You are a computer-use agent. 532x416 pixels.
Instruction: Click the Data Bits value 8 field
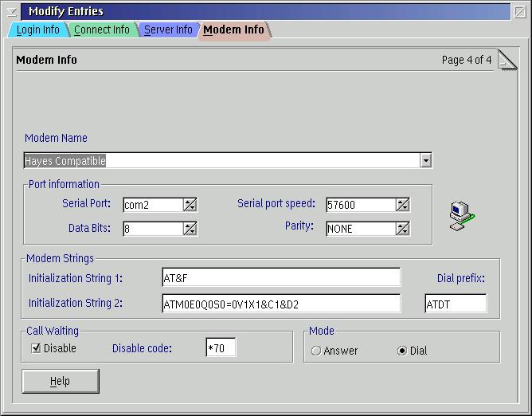(154, 229)
